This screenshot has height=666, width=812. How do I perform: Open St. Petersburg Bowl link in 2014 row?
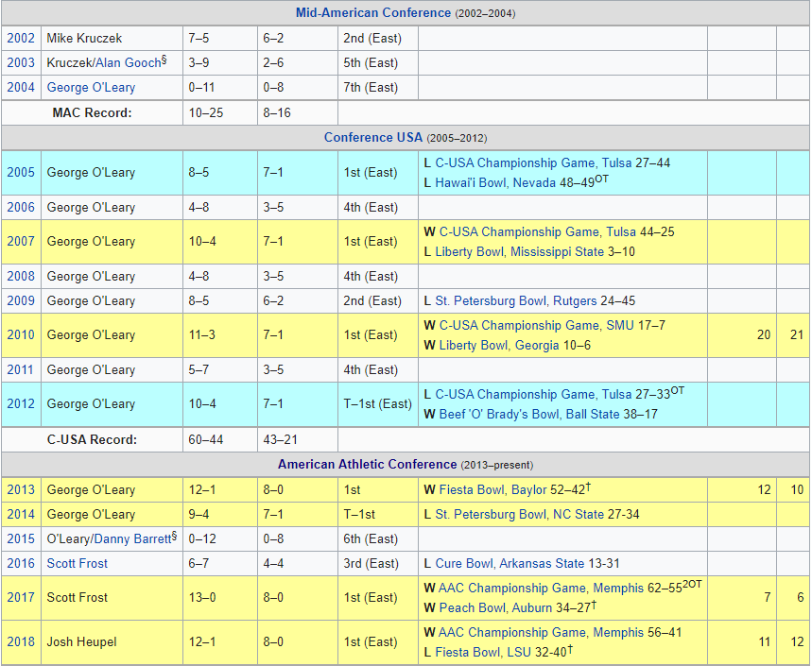click(491, 514)
